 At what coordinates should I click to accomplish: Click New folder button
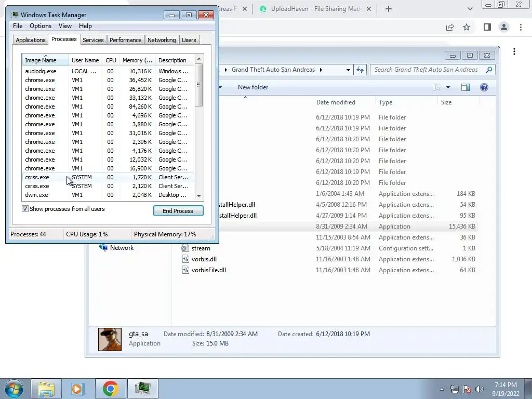click(x=253, y=87)
